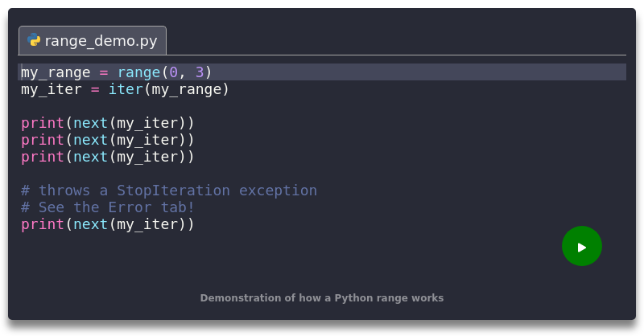Click the number 0 in the range call

(x=172, y=72)
